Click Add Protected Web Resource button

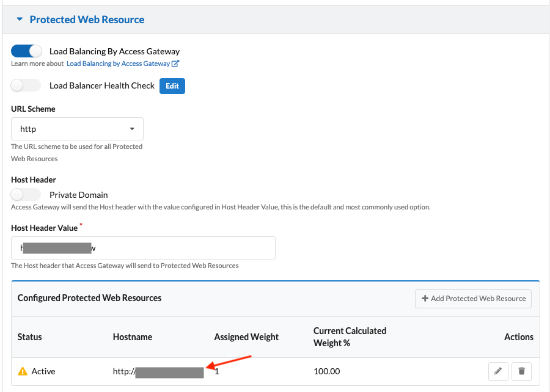click(x=473, y=299)
